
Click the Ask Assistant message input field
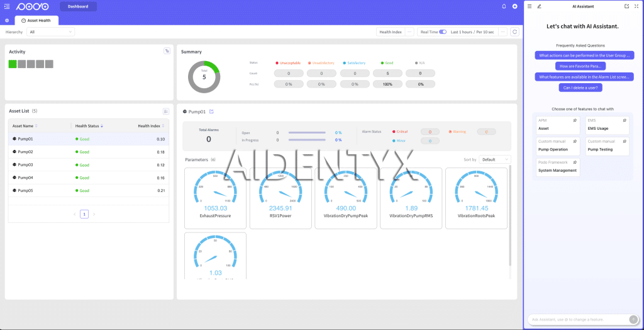click(x=577, y=319)
